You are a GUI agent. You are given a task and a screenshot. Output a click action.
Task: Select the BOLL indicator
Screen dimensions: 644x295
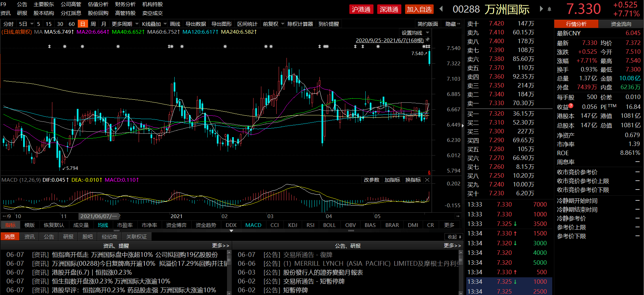[329, 225]
